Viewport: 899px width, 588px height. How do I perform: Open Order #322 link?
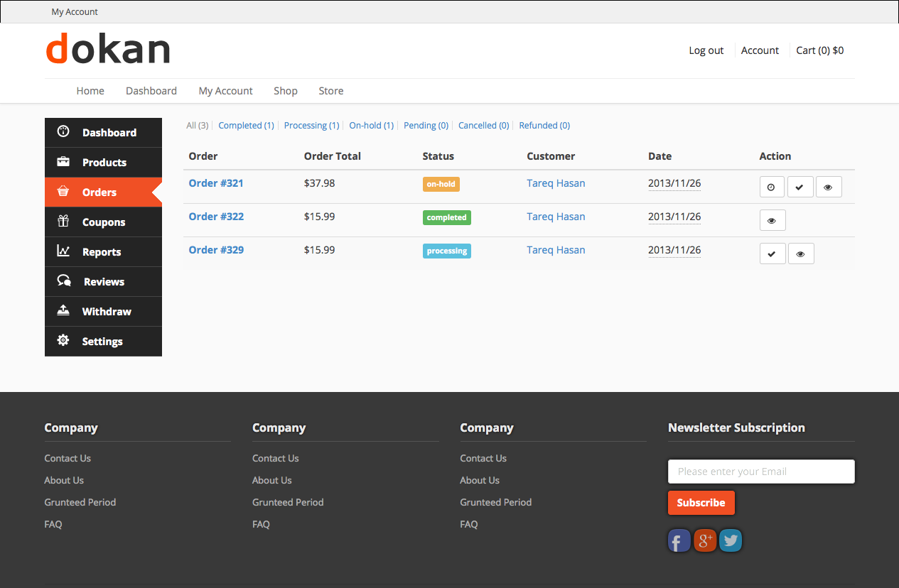[x=216, y=217]
